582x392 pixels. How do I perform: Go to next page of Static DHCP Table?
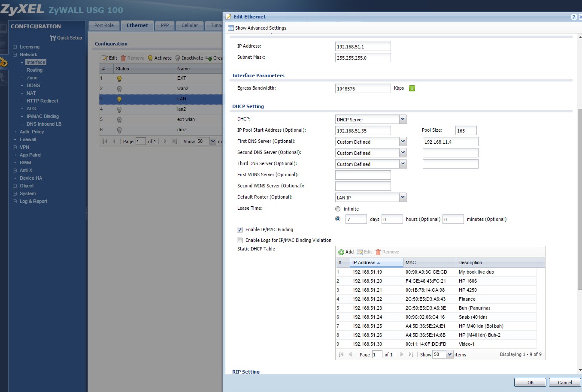tap(402, 354)
